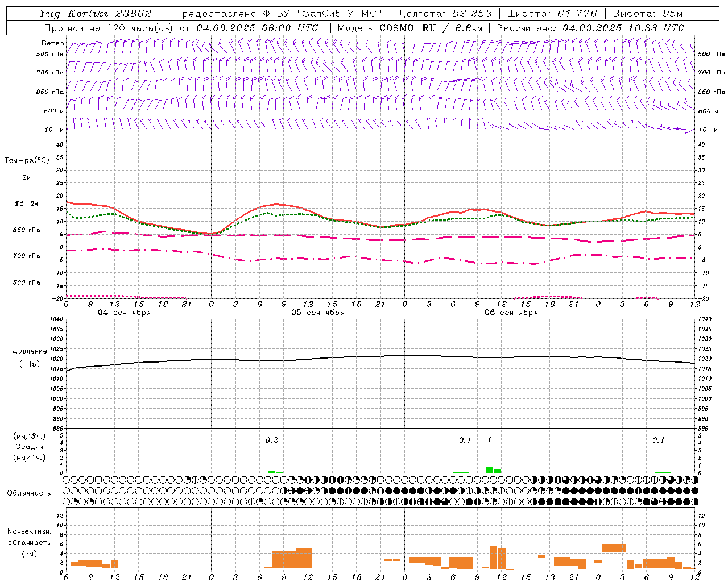Screen dimensions: 728x582
Task: Click the station title Yug_Korliki_23862
Action: pos(96,14)
